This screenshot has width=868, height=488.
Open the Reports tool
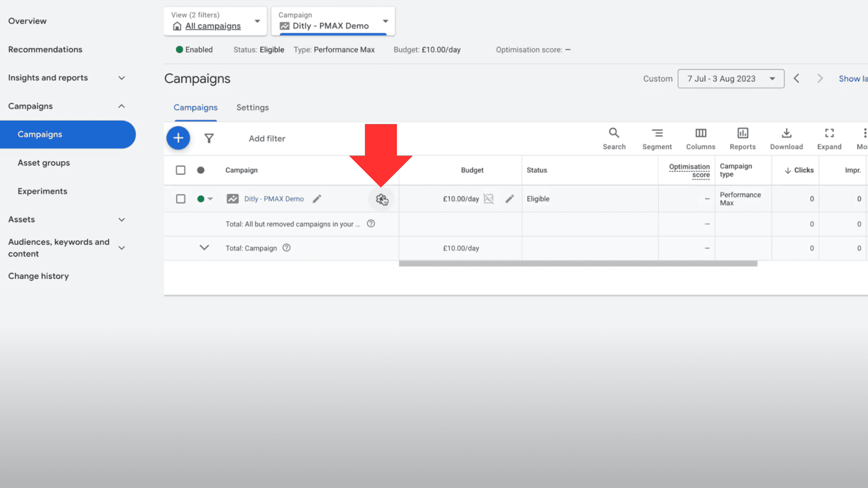742,139
